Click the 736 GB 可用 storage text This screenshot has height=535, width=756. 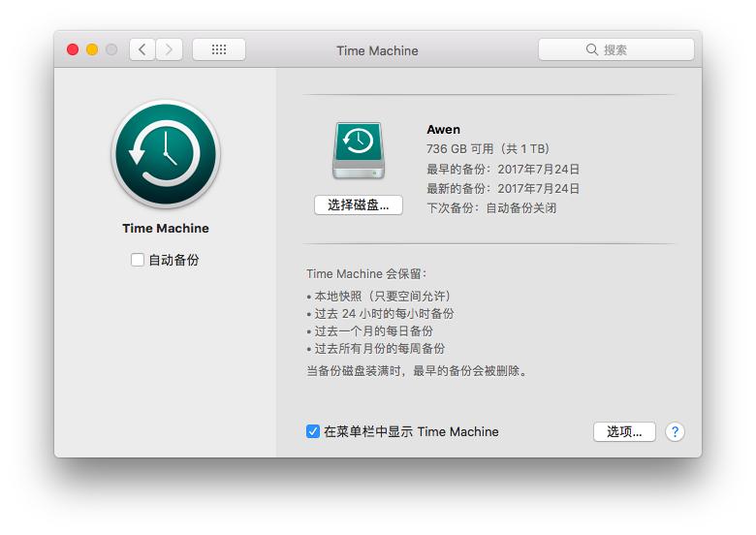[x=488, y=149]
